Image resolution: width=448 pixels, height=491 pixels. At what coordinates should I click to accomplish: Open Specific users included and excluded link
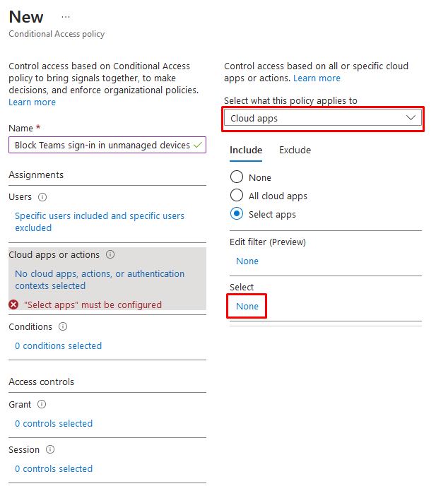click(x=100, y=222)
